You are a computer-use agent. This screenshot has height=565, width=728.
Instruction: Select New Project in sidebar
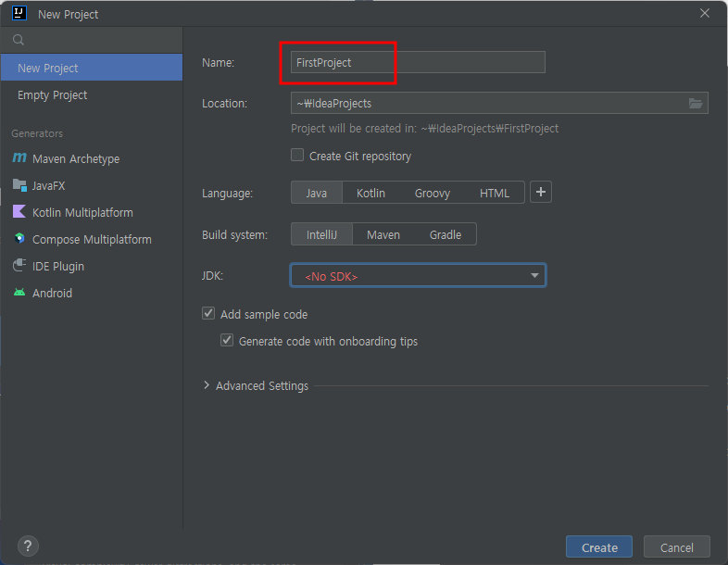(x=92, y=68)
